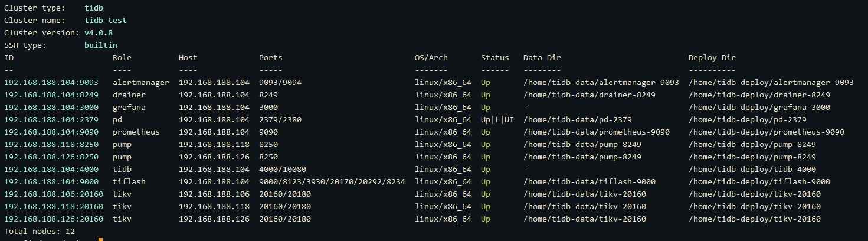Click the drainer ID 192.168.188.104:8249
The image size is (868, 241).
[51, 95]
